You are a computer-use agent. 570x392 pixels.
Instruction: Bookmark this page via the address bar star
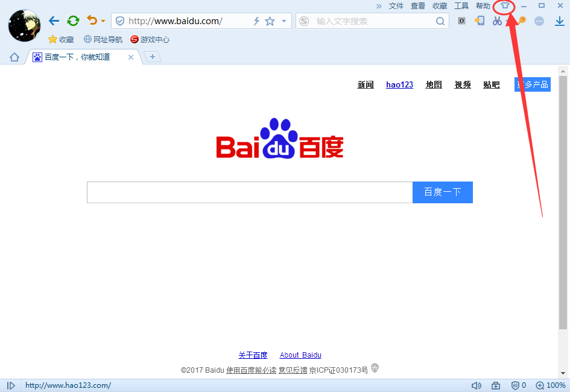click(270, 21)
